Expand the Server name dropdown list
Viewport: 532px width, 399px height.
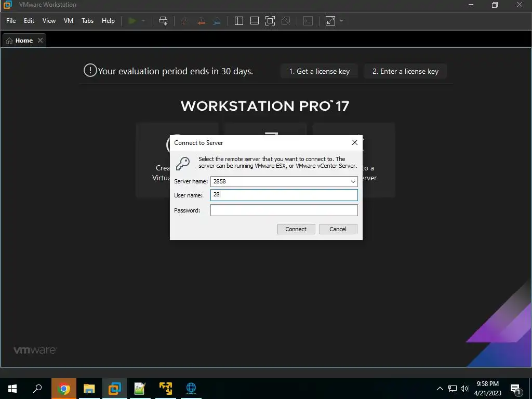coord(353,181)
